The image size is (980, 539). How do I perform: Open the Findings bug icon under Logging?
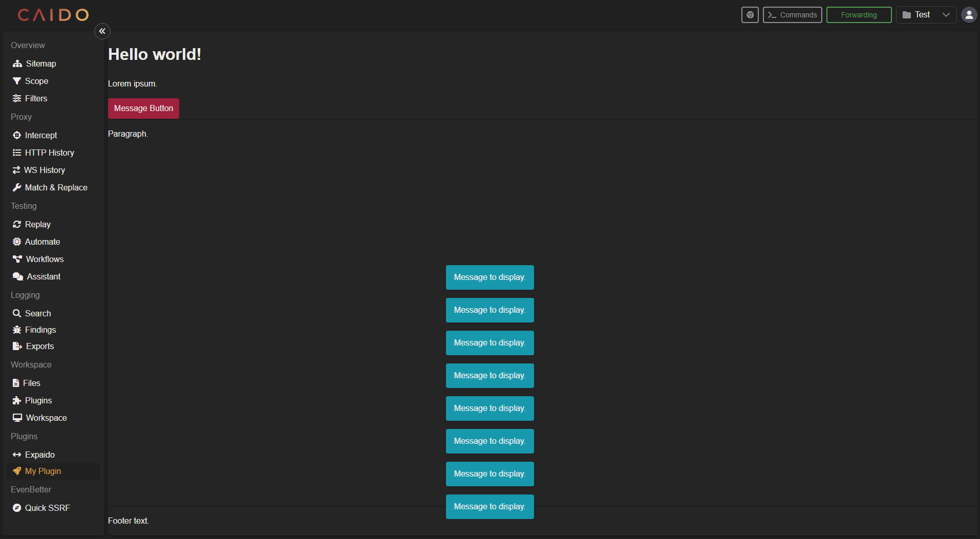coord(17,330)
